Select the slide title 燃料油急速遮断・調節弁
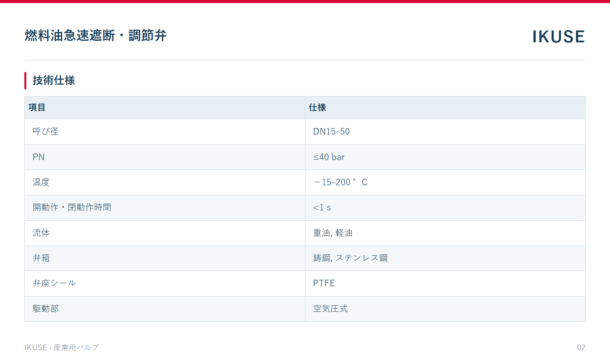The width and height of the screenshot is (610, 364). point(96,35)
